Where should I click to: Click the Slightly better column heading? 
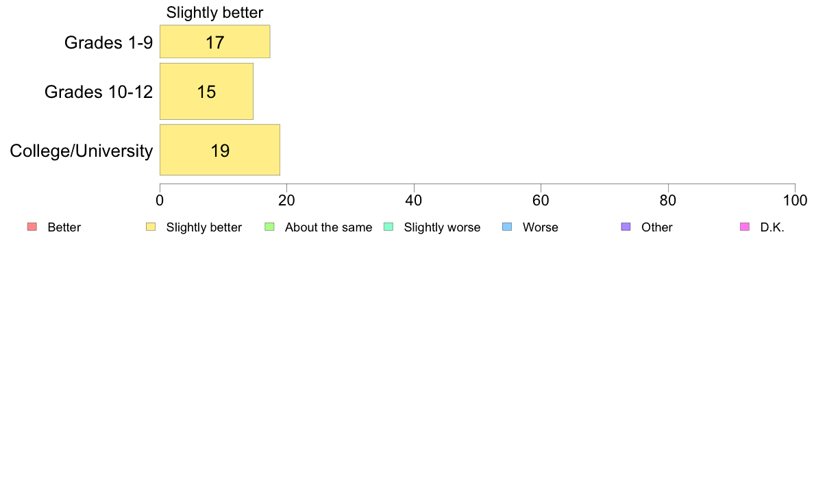click(215, 12)
